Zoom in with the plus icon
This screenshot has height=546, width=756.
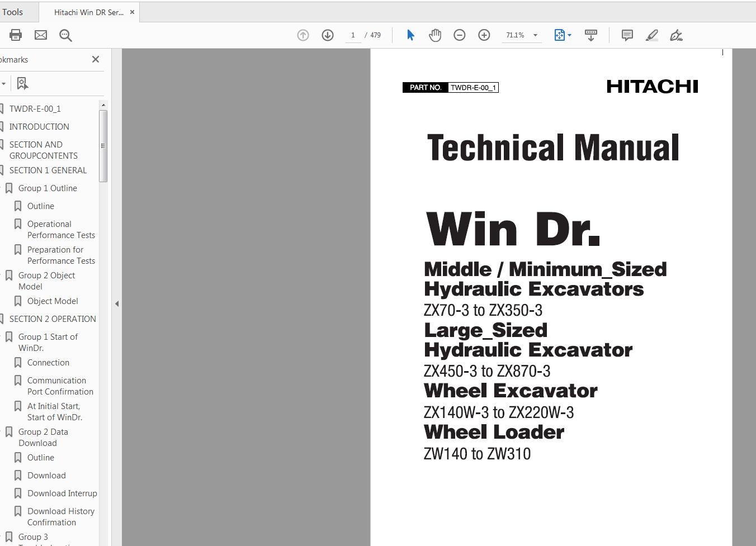[x=484, y=35]
